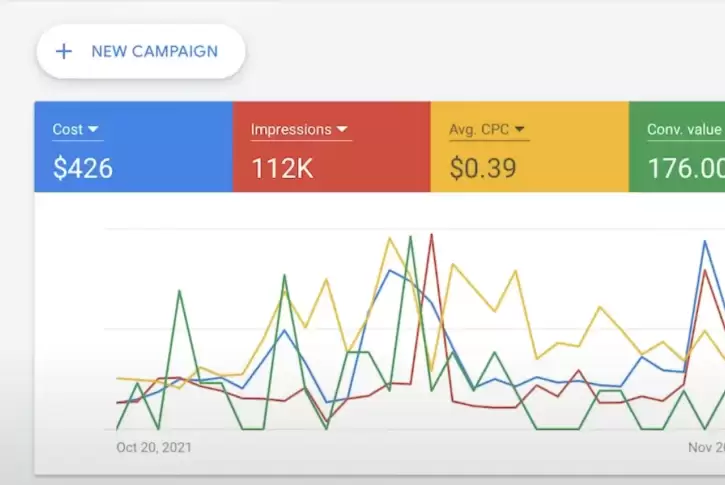Screen dimensions: 725x485
Task: Click the Oct 20, 2021 axis date label
Action: (x=154, y=447)
